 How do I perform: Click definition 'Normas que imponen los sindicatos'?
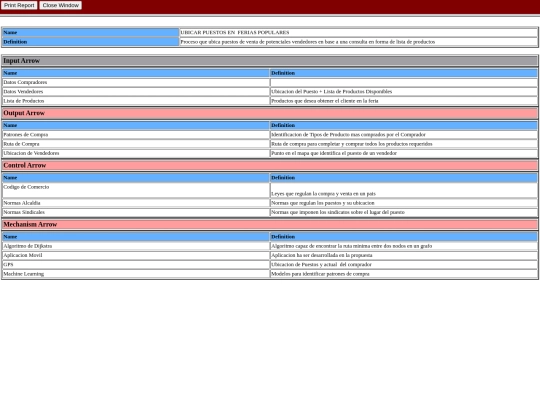[338, 212]
